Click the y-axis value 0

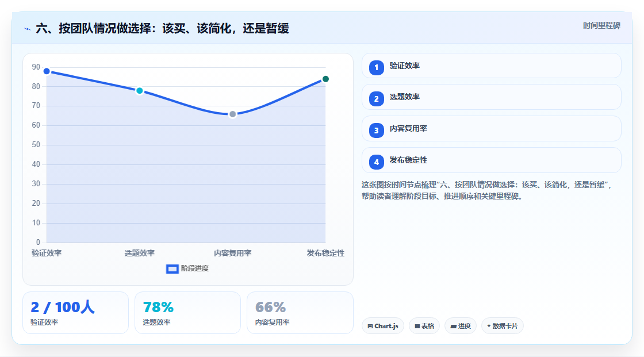pyautogui.click(x=38, y=243)
